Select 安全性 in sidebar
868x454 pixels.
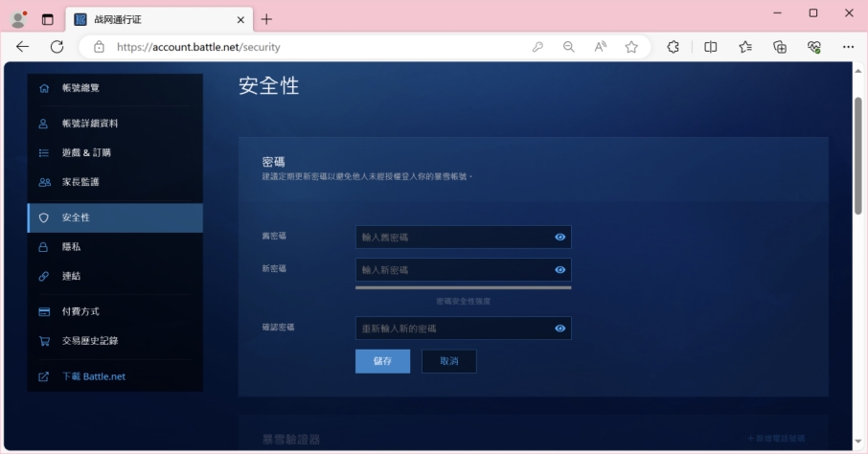[115, 217]
